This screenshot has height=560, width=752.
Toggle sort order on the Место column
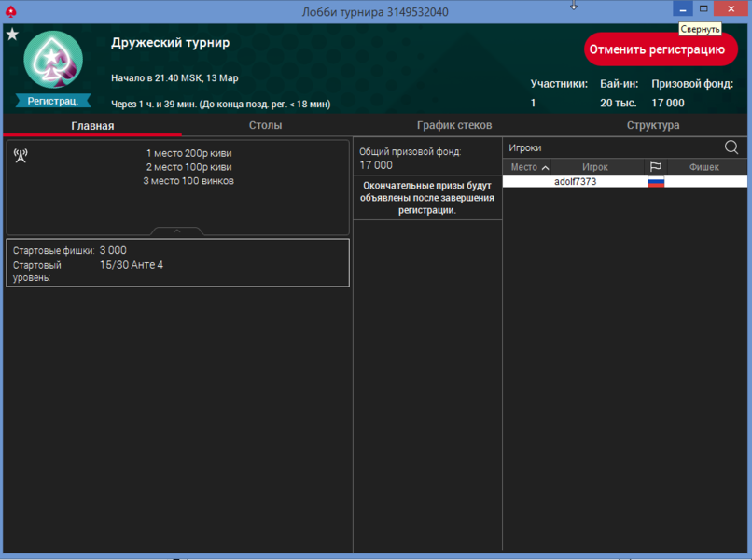528,167
